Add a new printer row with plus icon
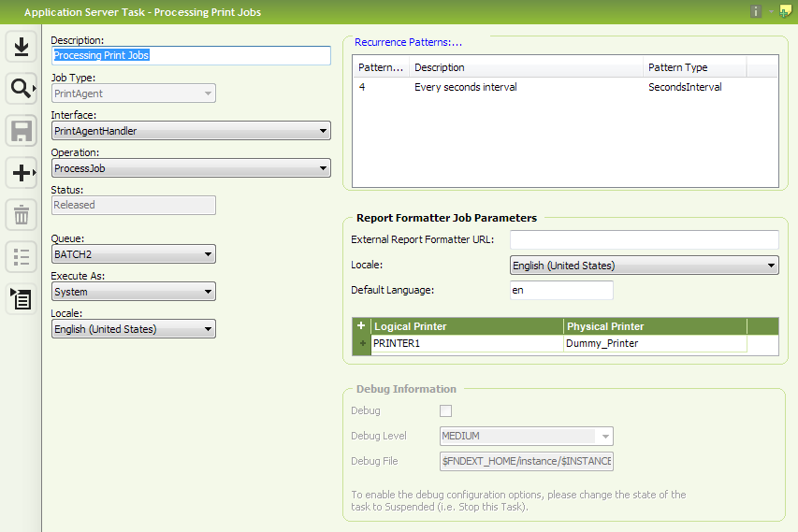The image size is (798, 532). (x=361, y=326)
